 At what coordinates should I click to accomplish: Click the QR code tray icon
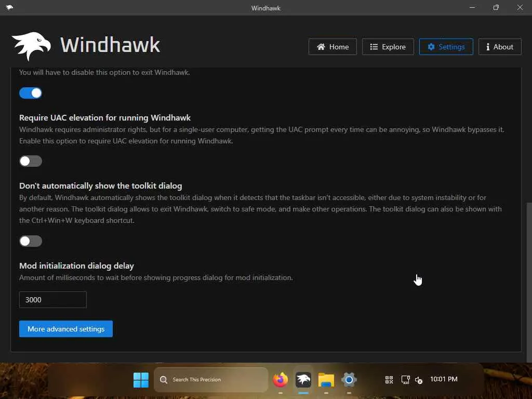coord(389,380)
